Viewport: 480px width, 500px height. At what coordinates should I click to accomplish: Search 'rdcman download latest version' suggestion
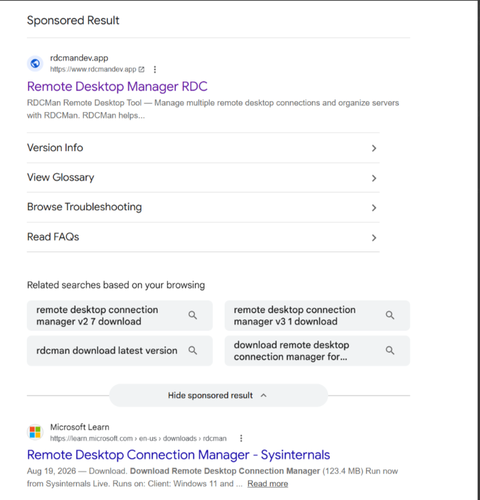pyautogui.click(x=120, y=351)
